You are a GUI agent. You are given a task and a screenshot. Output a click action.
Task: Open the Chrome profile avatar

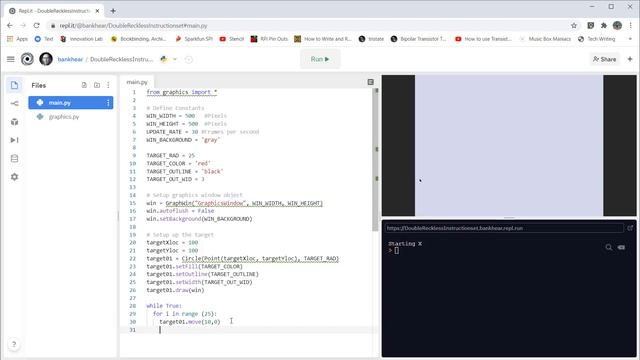(x=617, y=25)
